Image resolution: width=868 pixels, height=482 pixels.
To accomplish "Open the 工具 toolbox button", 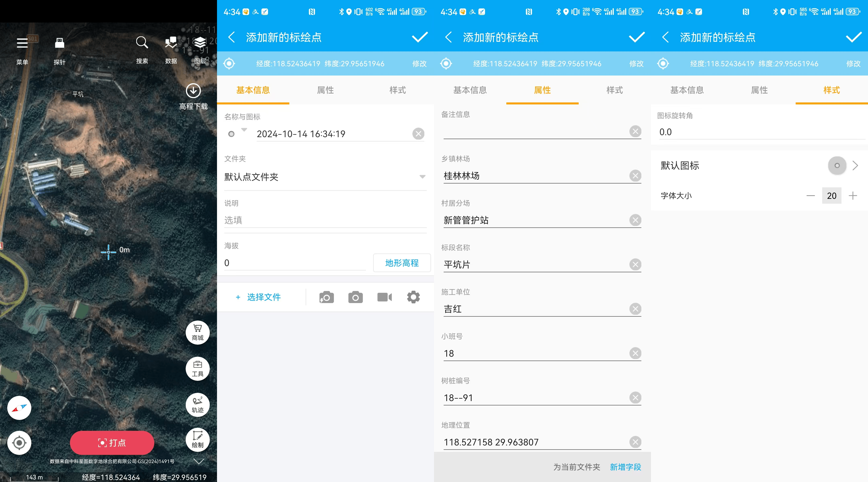I will tap(198, 369).
